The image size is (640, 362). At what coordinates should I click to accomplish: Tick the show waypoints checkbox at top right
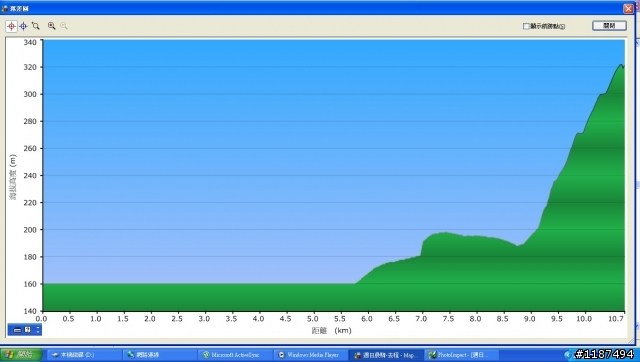point(526,26)
